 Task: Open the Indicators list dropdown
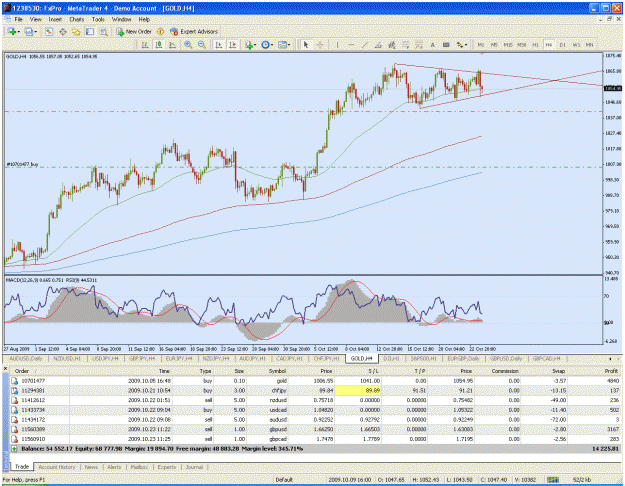[x=250, y=45]
